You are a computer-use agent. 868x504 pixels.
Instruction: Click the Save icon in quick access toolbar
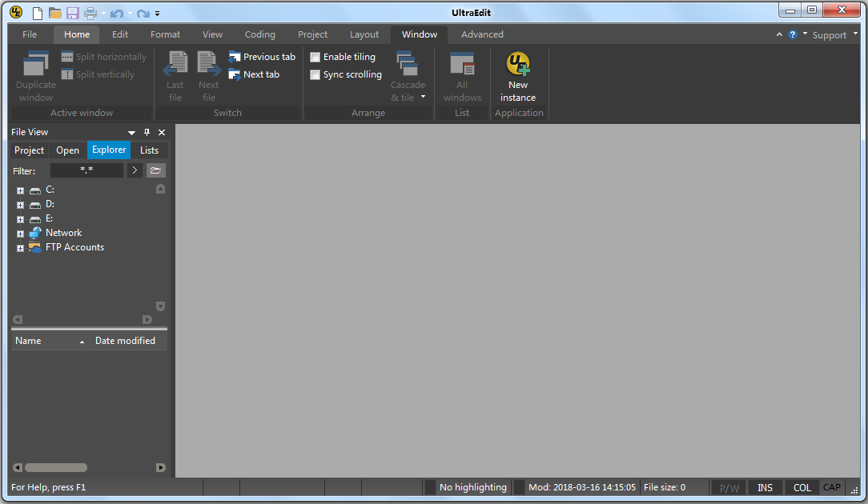click(72, 12)
